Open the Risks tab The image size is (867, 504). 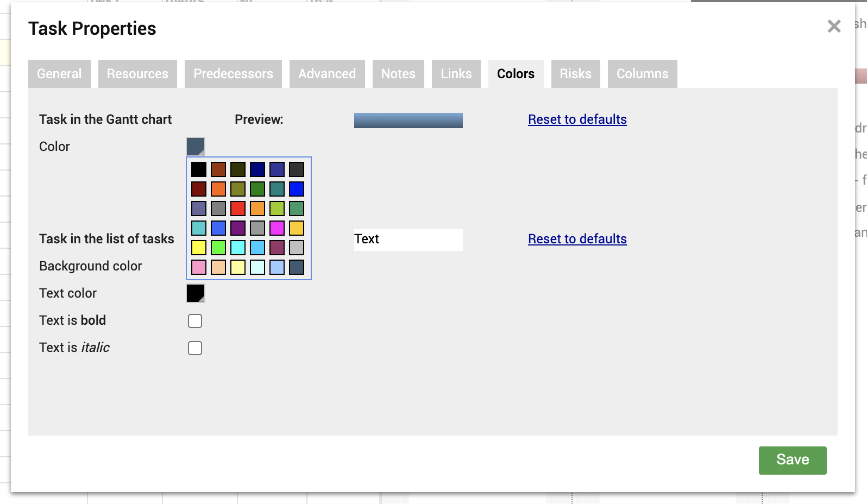pos(575,74)
